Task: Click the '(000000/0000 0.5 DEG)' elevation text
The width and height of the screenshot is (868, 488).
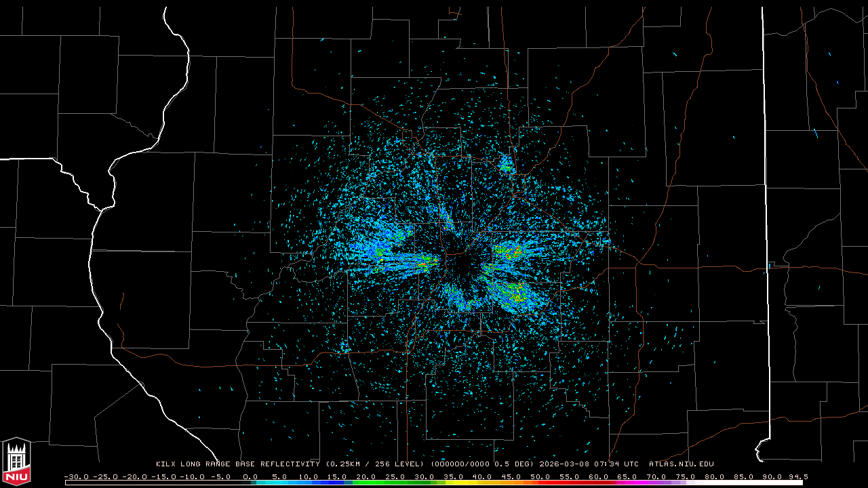Action: coord(482,464)
